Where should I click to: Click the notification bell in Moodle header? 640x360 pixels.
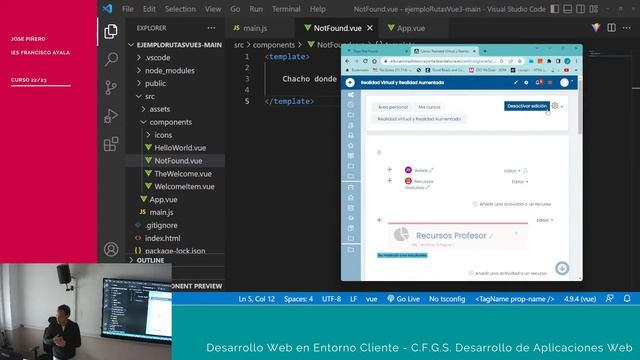[x=538, y=82]
